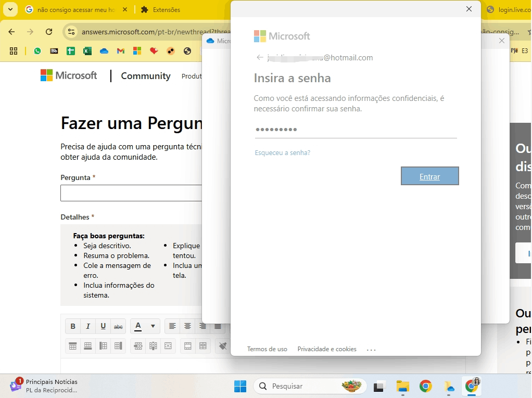Image resolution: width=532 pixels, height=398 pixels.
Task: Open the Excel bookmark
Action: coord(87,51)
